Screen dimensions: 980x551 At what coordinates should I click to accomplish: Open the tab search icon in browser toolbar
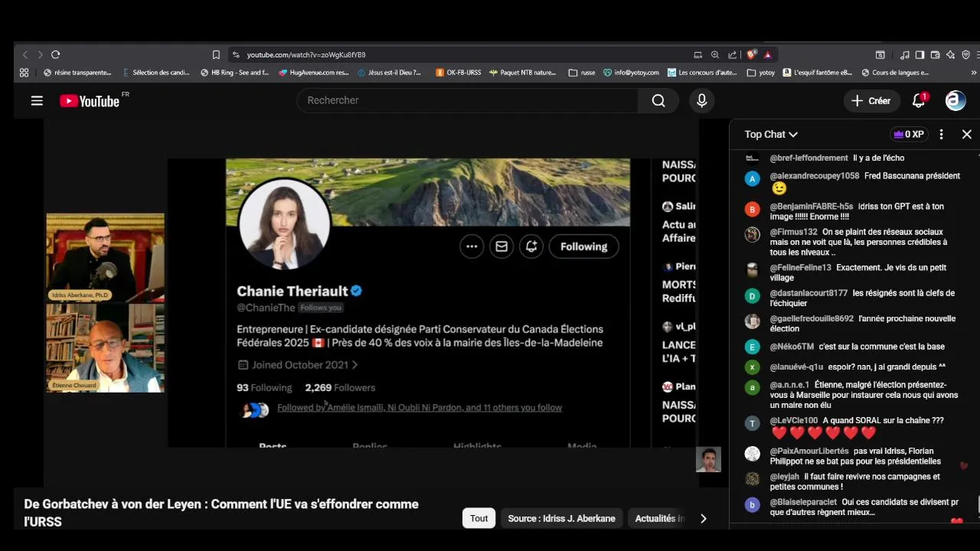(x=880, y=54)
